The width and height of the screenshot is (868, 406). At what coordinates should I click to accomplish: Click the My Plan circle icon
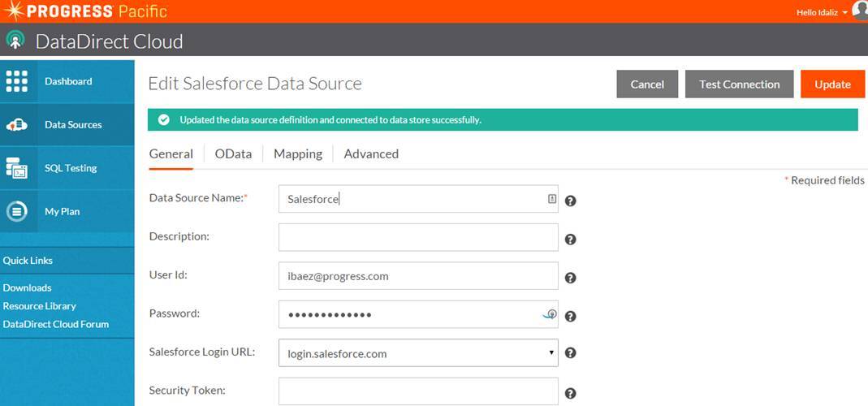(x=17, y=211)
